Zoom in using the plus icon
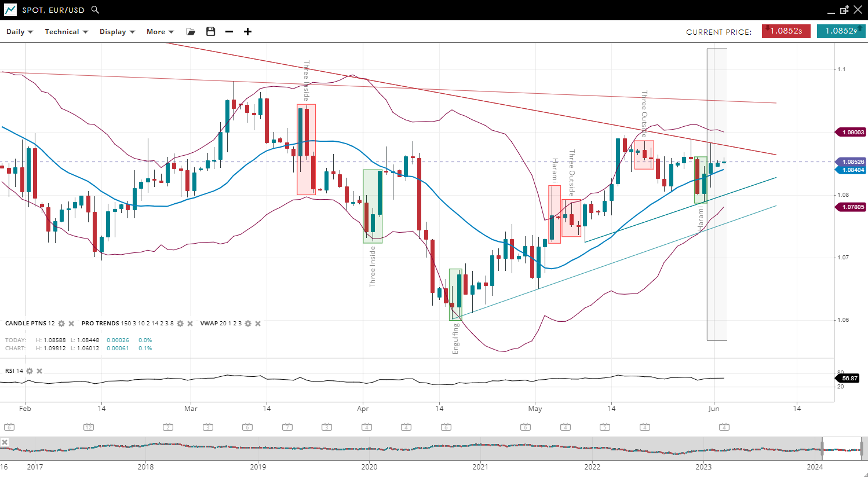The height and width of the screenshot is (477, 868). (x=247, y=32)
